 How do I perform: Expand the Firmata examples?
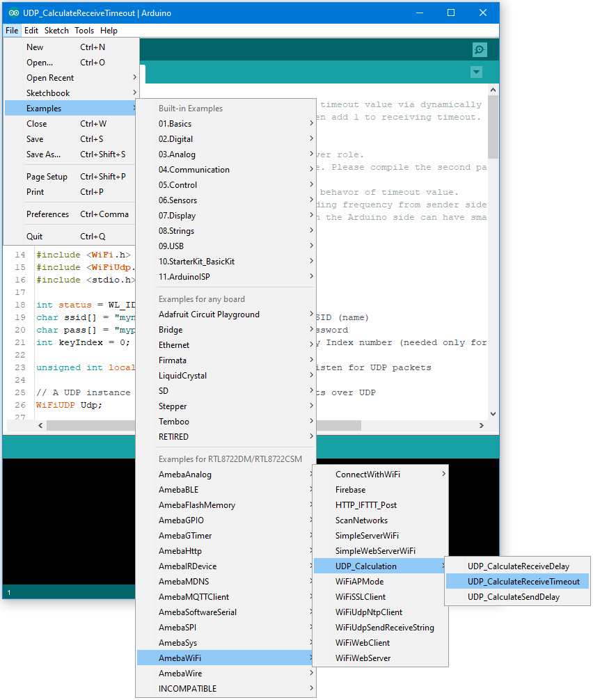pyautogui.click(x=226, y=360)
